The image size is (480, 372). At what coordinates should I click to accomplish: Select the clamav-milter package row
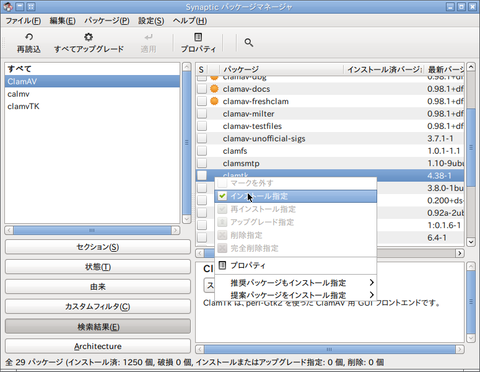(x=330, y=113)
